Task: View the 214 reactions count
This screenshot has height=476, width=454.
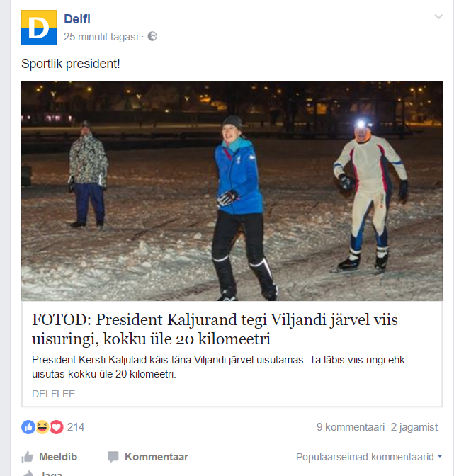Action: 76,427
